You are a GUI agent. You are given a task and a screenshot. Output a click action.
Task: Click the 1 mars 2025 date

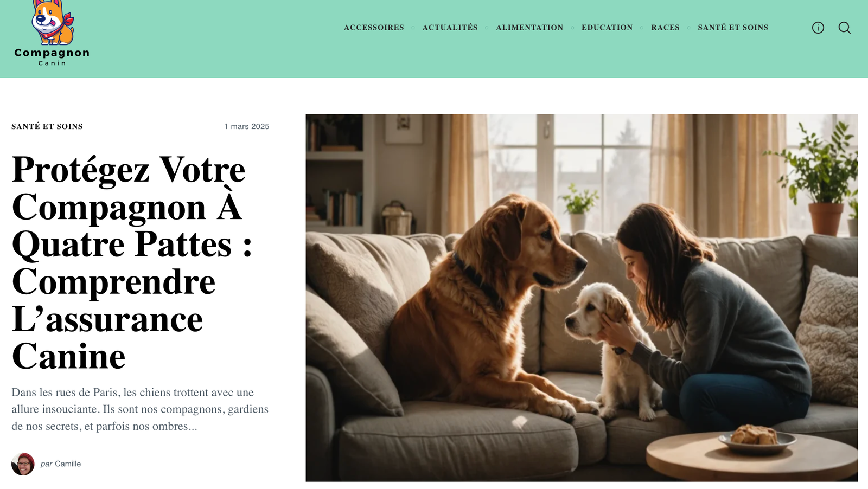coord(246,126)
